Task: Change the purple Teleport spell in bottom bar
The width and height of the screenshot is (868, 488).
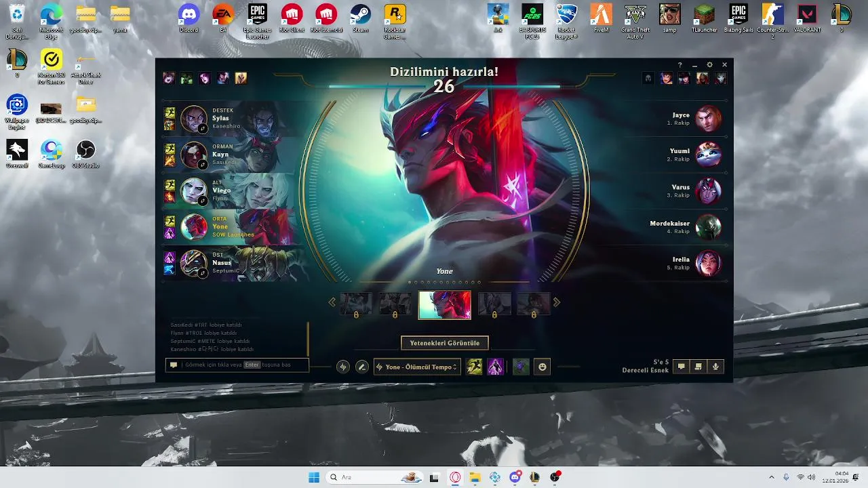Action: [496, 367]
